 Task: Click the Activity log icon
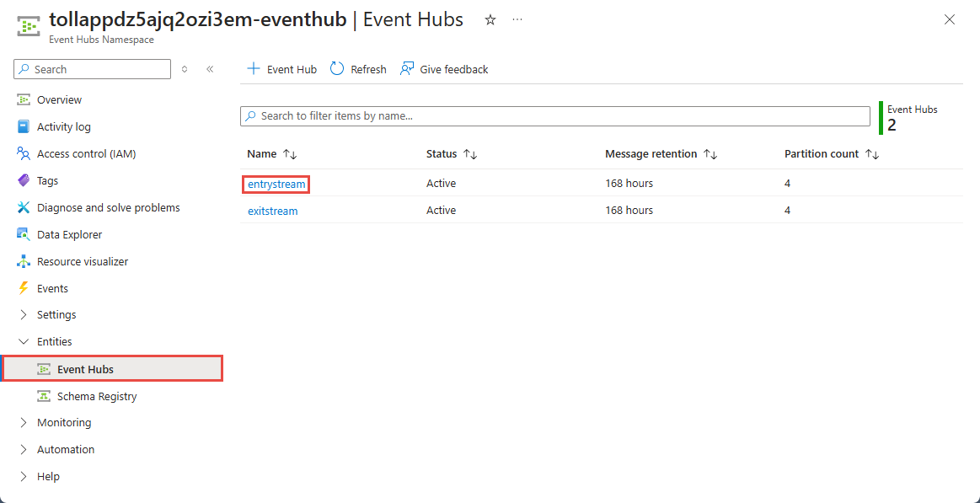click(x=24, y=127)
